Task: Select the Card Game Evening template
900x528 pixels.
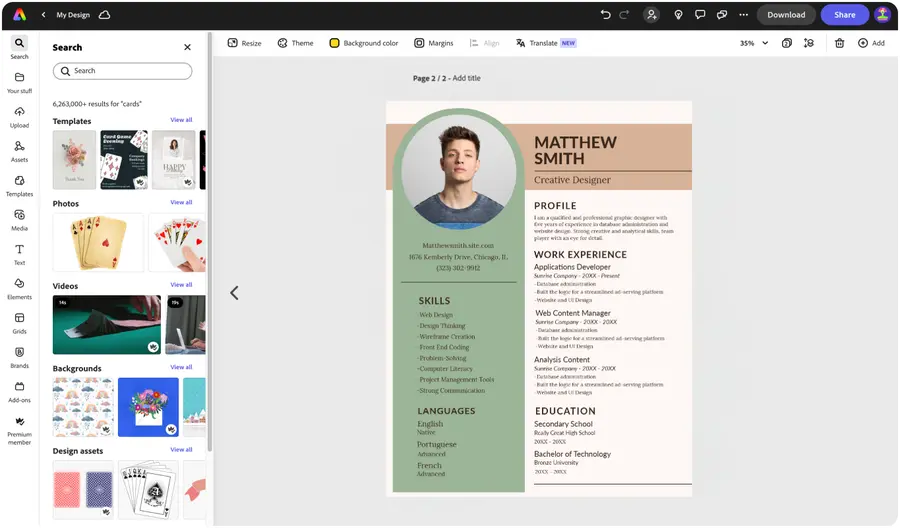Action: click(124, 160)
